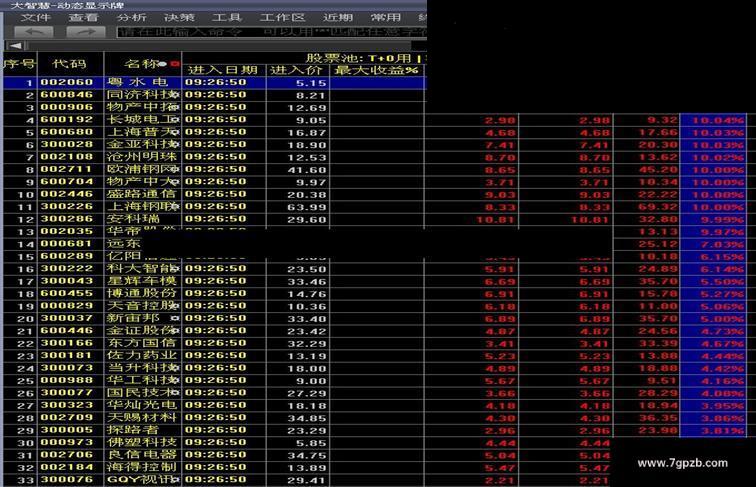Sort by the 进入日期 column header

click(223, 70)
